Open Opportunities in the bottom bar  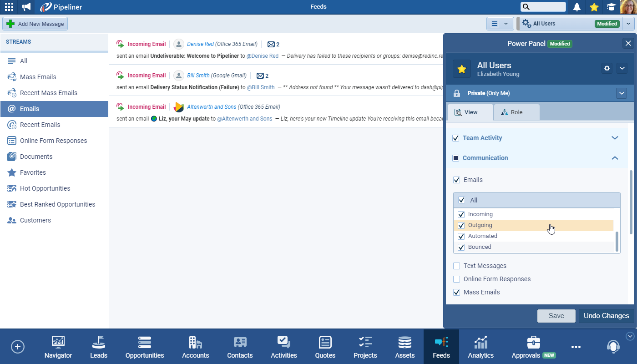[x=145, y=347]
